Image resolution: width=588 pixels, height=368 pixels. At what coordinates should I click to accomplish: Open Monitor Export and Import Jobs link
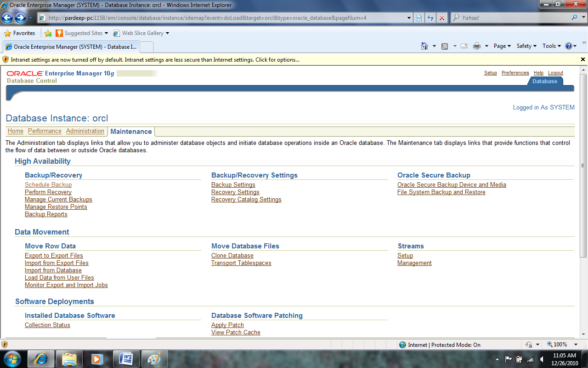[x=66, y=285]
